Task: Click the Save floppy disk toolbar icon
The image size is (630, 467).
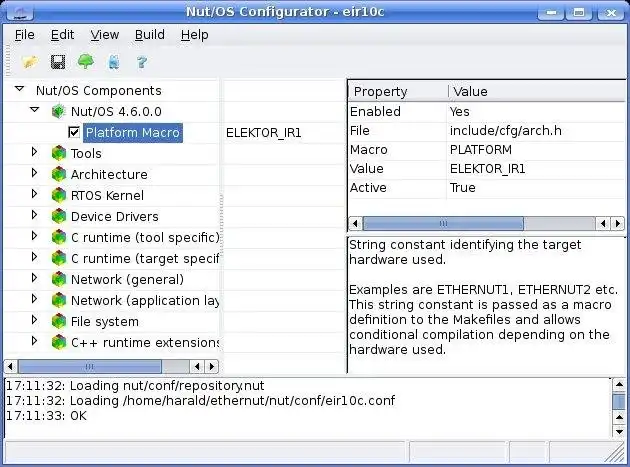Action: tap(58, 62)
